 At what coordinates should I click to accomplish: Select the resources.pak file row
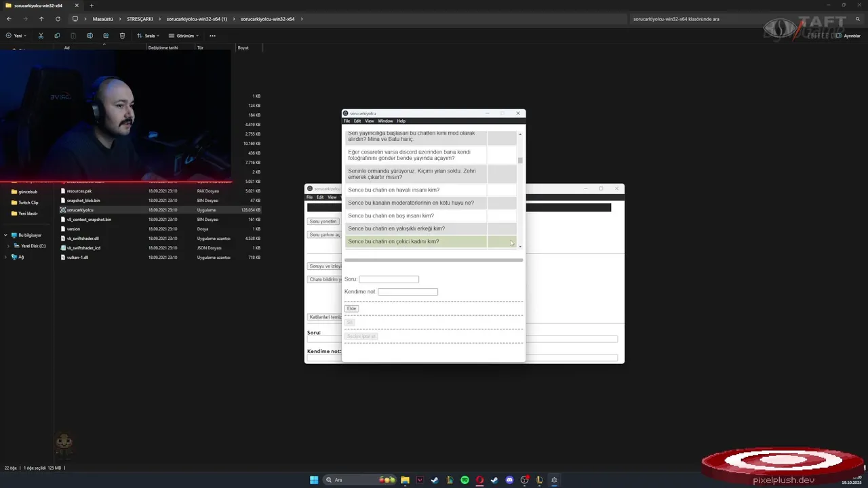tap(160, 191)
